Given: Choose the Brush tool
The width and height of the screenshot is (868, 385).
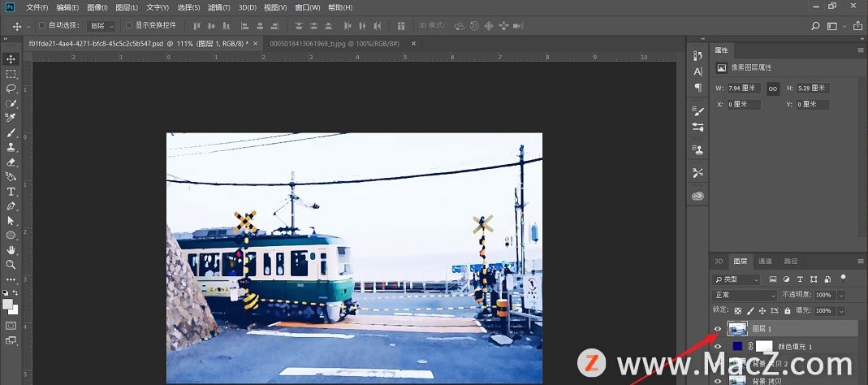Looking at the screenshot, I should click(x=11, y=132).
